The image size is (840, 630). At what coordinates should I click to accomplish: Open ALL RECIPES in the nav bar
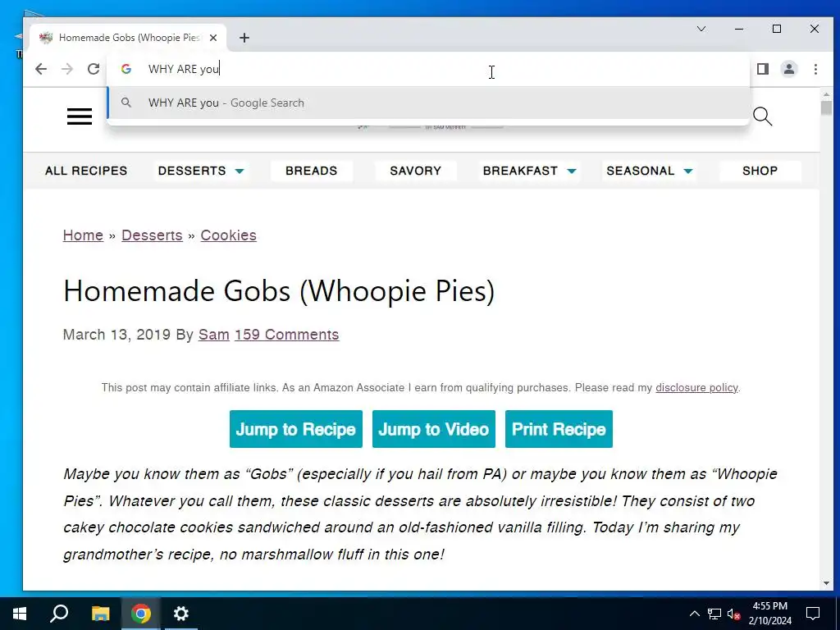(86, 171)
